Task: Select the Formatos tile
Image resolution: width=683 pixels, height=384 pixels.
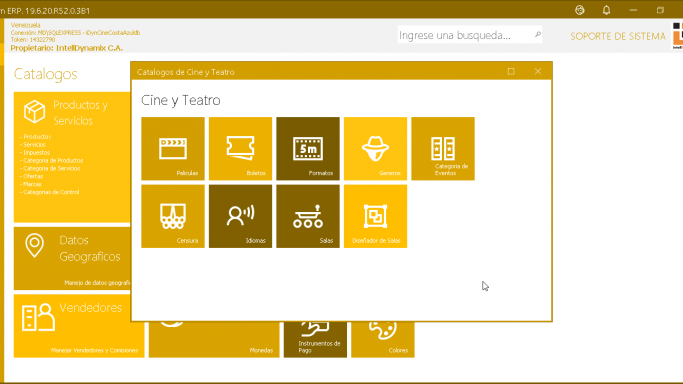Action: click(308, 148)
